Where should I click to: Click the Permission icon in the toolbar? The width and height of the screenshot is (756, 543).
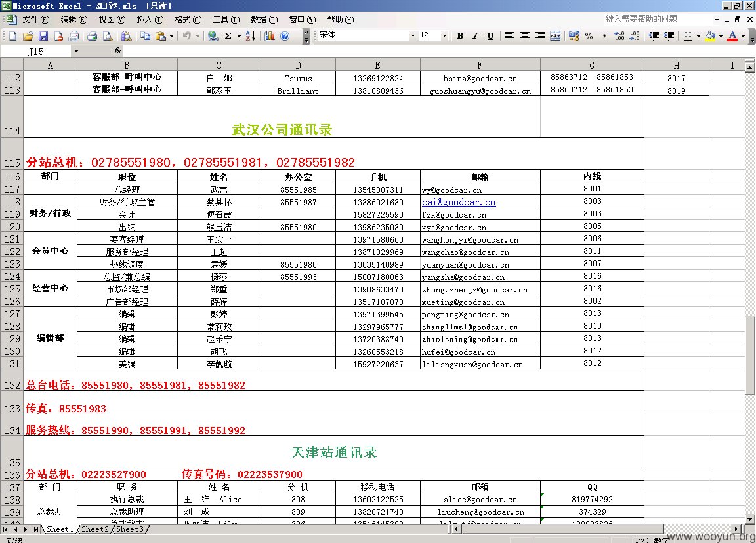58,36
